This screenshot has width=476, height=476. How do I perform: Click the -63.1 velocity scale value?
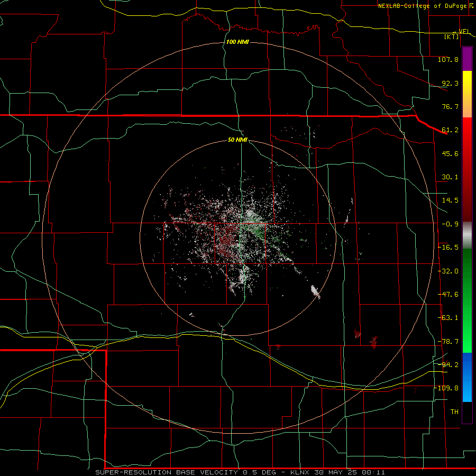pos(448,318)
